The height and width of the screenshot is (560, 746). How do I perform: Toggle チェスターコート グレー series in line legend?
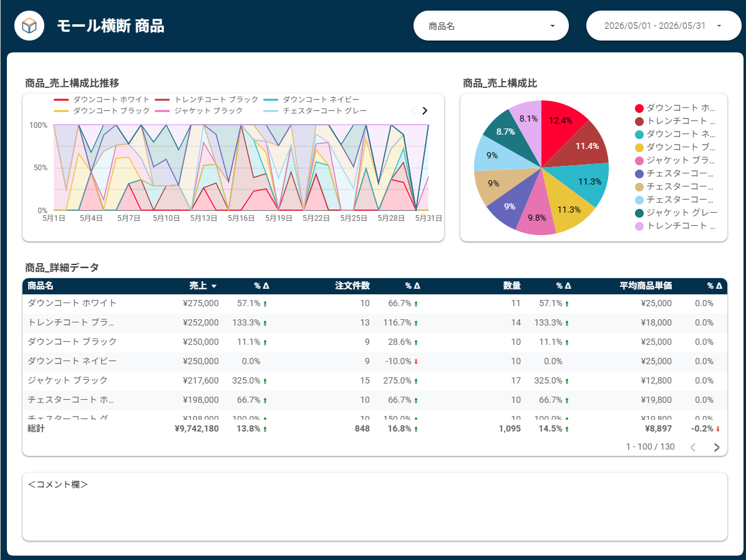tap(315, 111)
